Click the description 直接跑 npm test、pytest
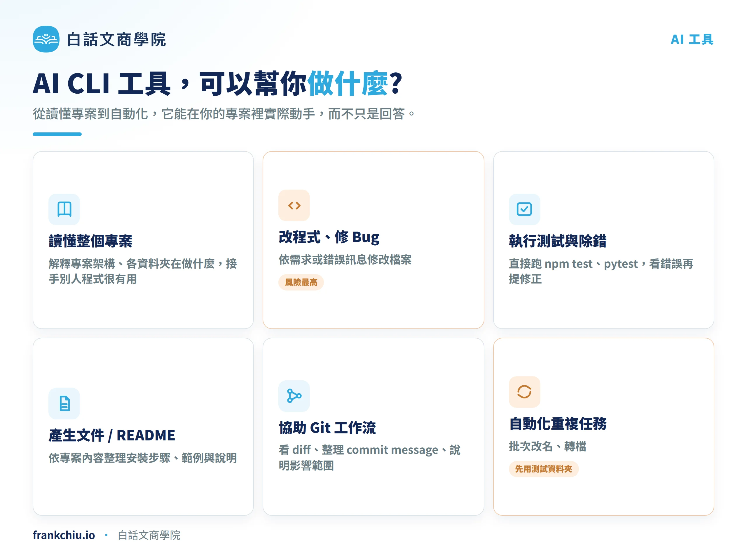The height and width of the screenshot is (560, 747). (x=601, y=271)
